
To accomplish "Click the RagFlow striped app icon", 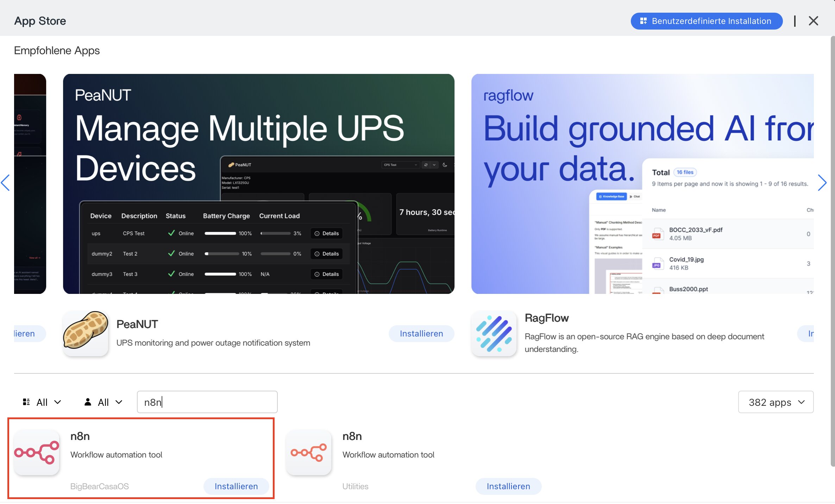I will click(494, 333).
